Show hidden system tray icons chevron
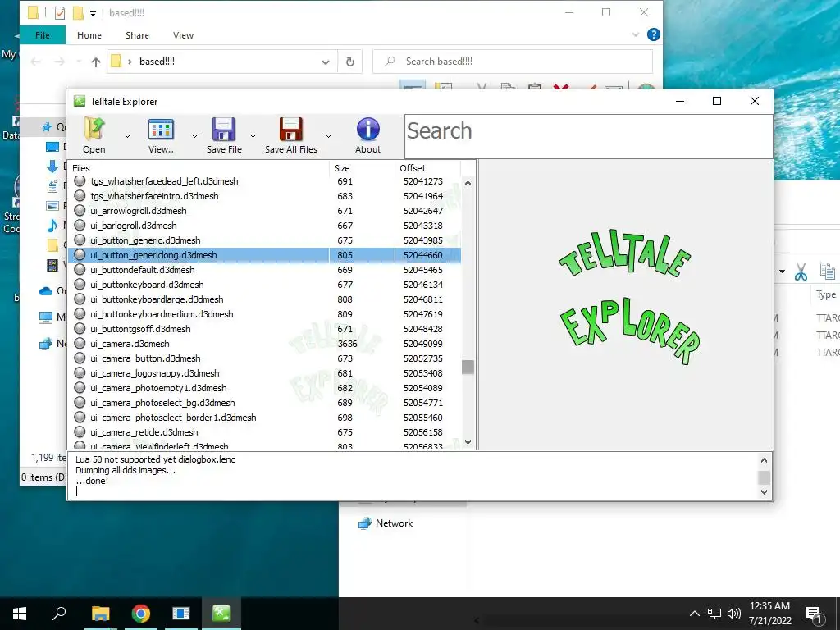 pyautogui.click(x=694, y=614)
